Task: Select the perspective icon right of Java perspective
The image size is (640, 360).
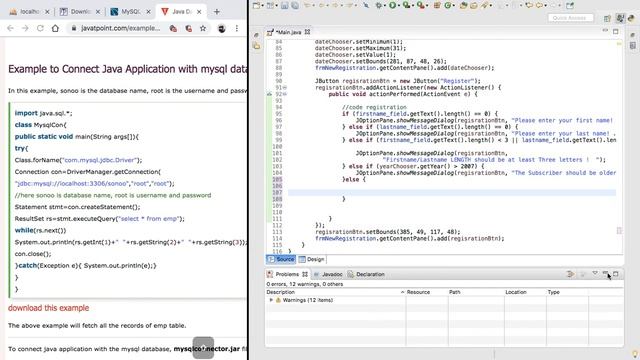Action: (631, 18)
